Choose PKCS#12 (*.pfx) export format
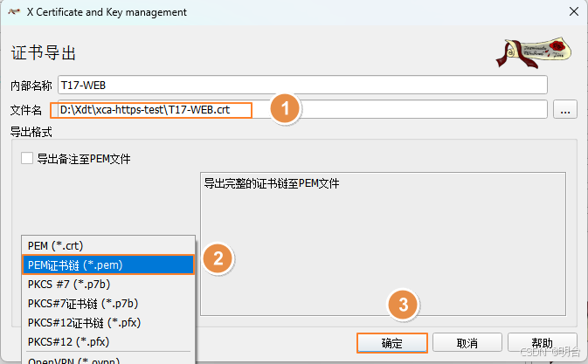This screenshot has height=364, width=588. tap(108, 341)
